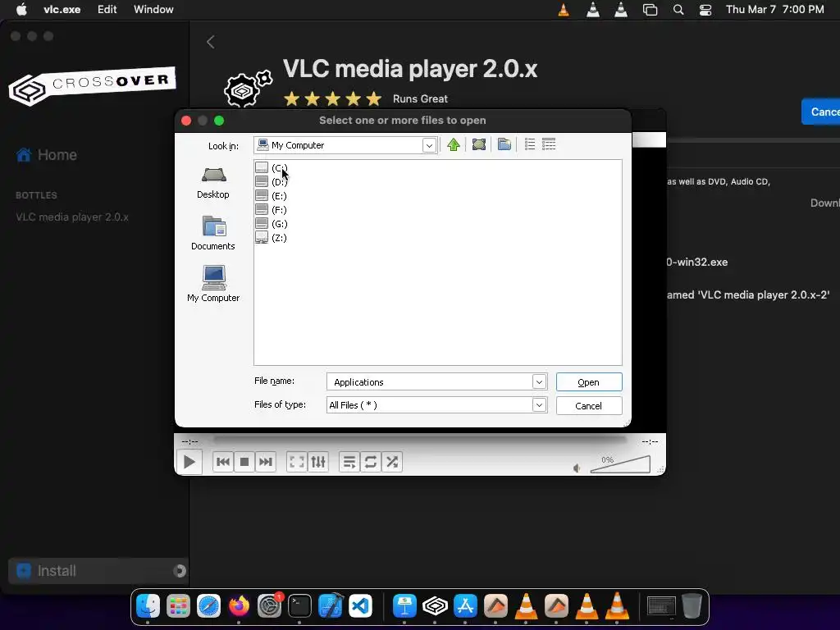Open Spotlight search in menu bar
The width and height of the screenshot is (840, 630).
pos(678,10)
